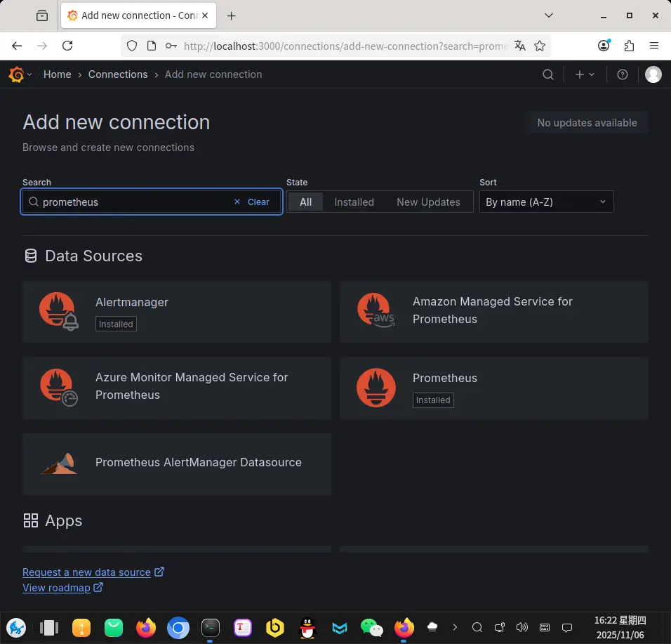Viewport: 671px width, 644px height.
Task: Go to Home breadcrumb
Action: (x=58, y=74)
